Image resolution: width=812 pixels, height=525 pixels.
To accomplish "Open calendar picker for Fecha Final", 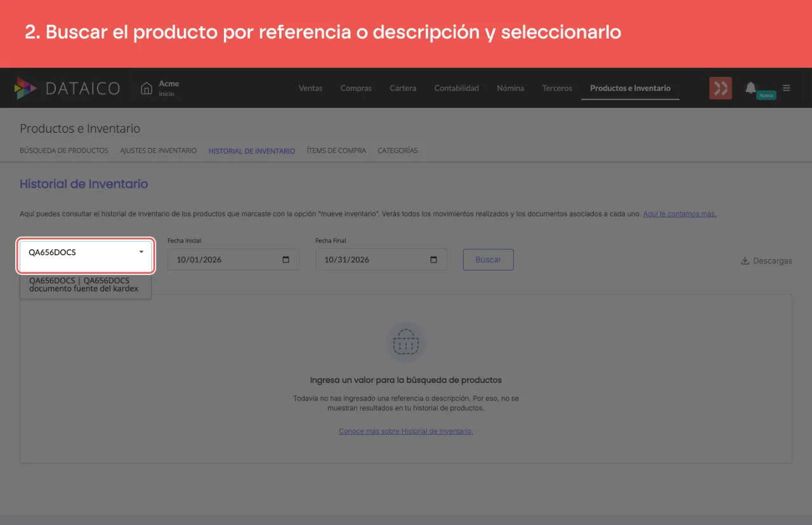I will tap(434, 260).
